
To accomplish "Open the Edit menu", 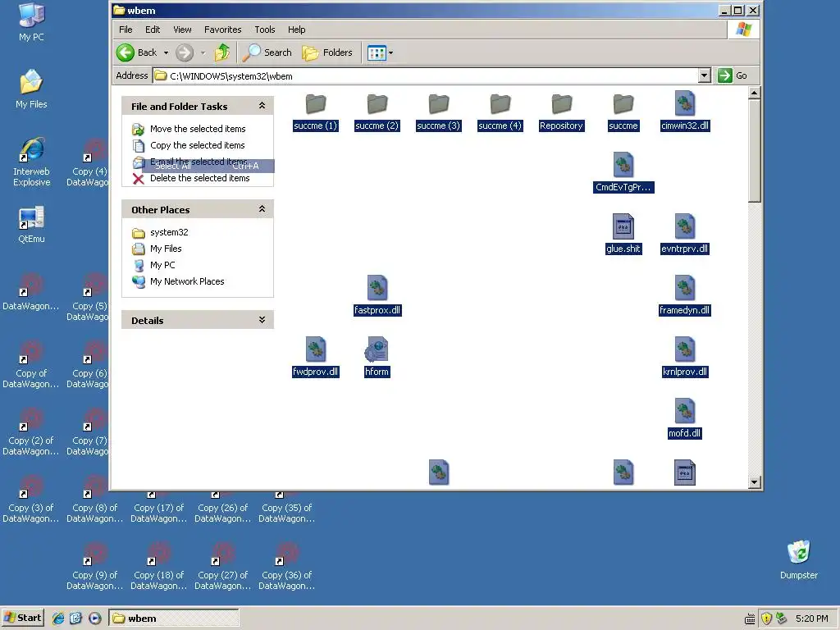I will point(153,30).
